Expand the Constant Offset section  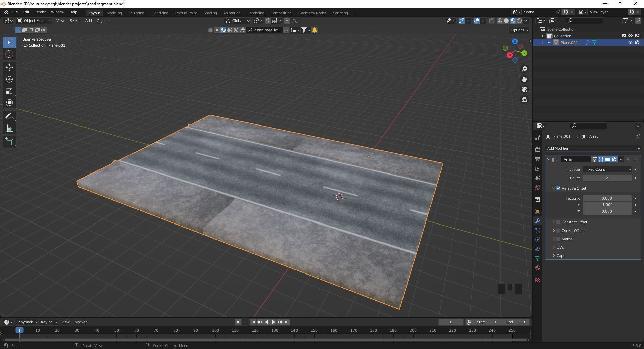pos(553,222)
